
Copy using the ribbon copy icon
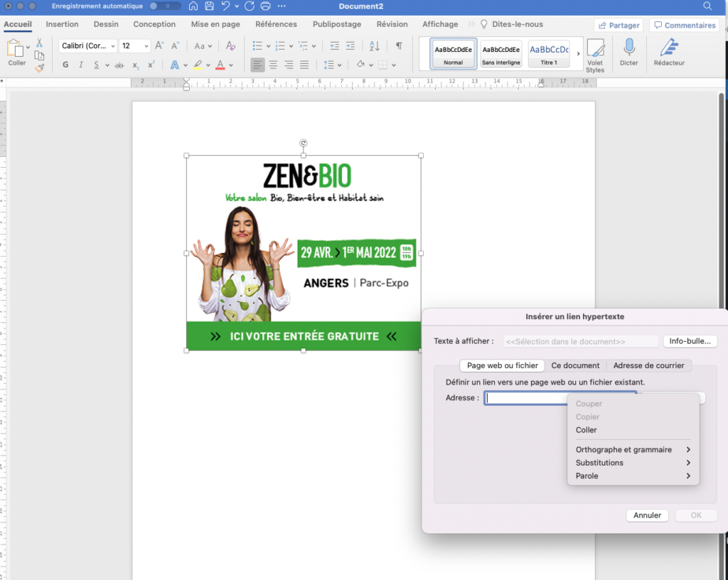click(40, 55)
